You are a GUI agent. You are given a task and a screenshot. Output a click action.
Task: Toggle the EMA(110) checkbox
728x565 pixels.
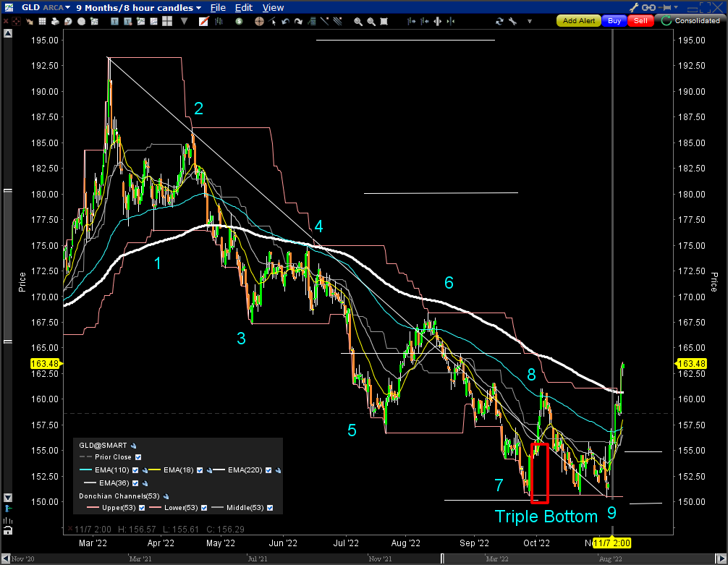[x=135, y=470]
